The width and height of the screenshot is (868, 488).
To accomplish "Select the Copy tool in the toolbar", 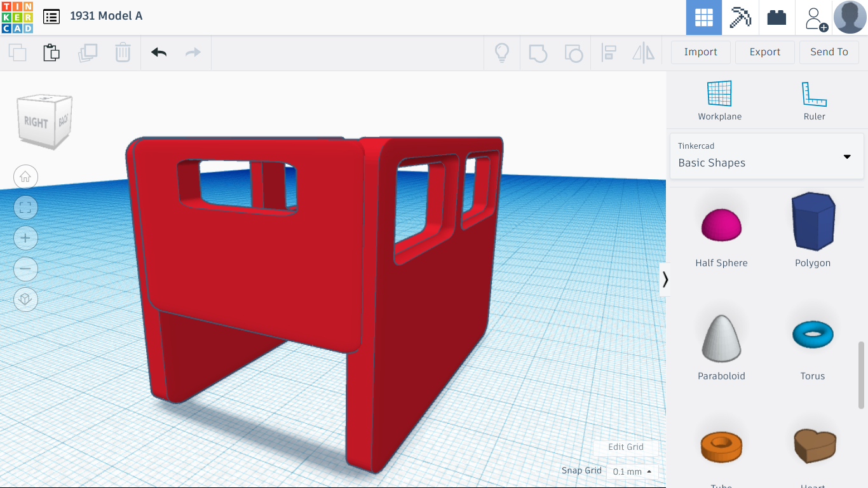I will (x=17, y=52).
